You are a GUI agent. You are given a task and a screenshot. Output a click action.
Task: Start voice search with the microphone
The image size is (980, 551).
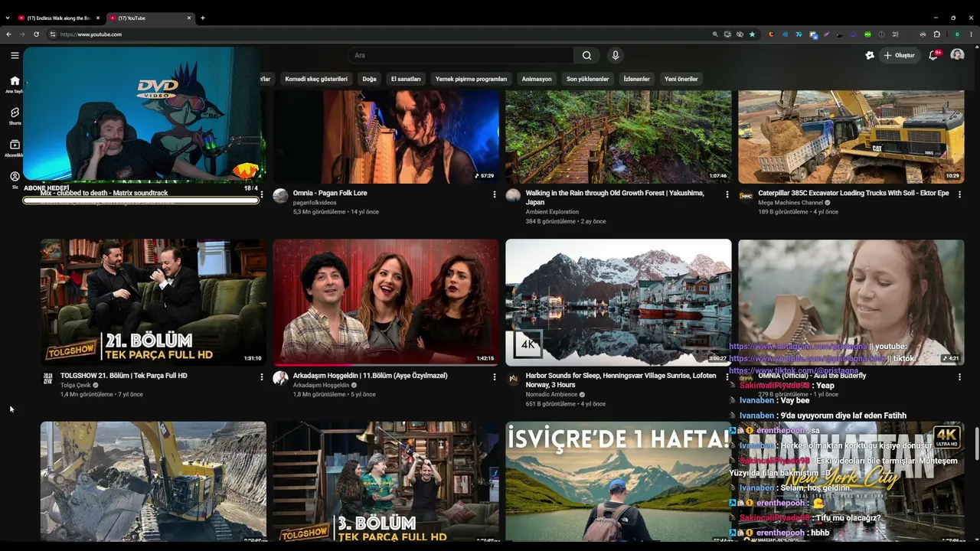[x=615, y=55]
